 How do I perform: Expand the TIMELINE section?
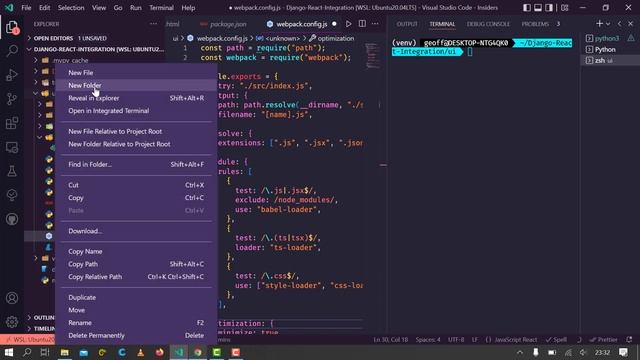click(x=41, y=328)
